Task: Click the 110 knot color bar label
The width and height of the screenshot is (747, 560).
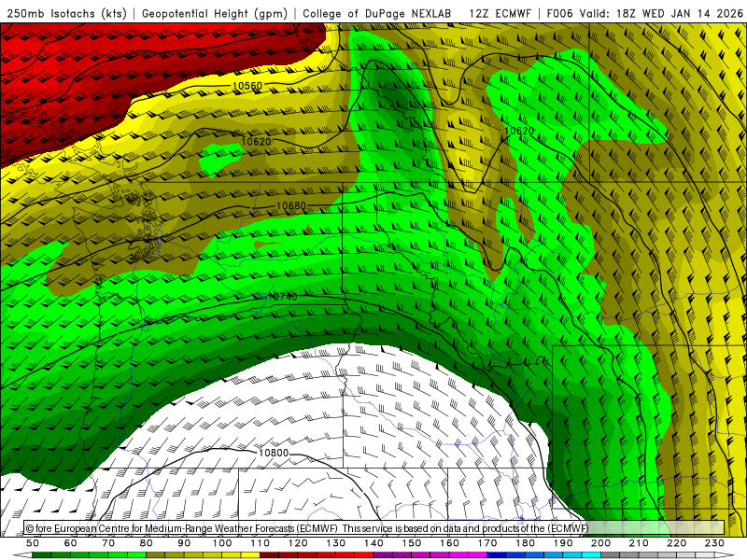Action: pos(261,543)
